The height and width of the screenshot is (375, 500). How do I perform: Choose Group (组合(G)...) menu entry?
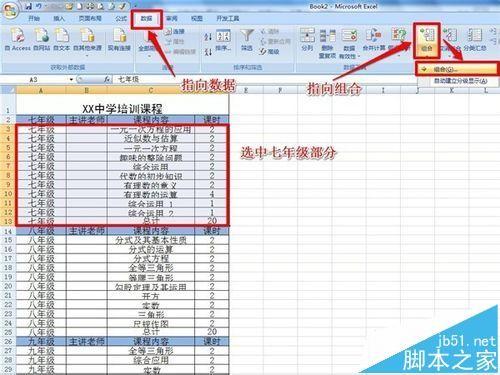pyautogui.click(x=457, y=69)
